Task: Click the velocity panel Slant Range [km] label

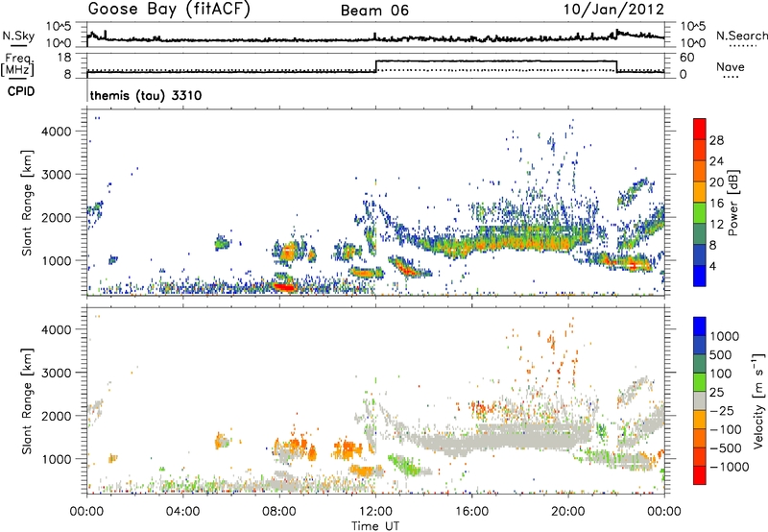Action: (x=27, y=401)
